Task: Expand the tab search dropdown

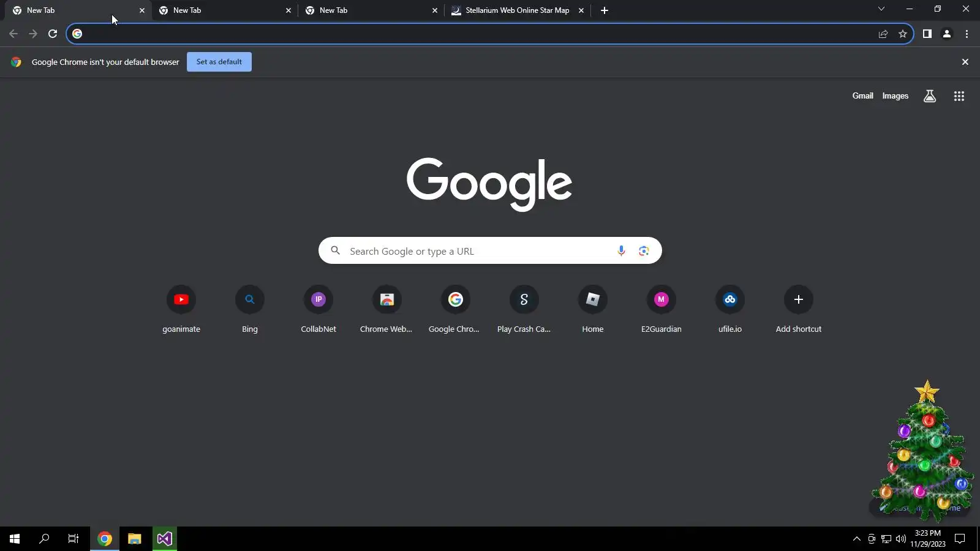Action: pos(881,9)
